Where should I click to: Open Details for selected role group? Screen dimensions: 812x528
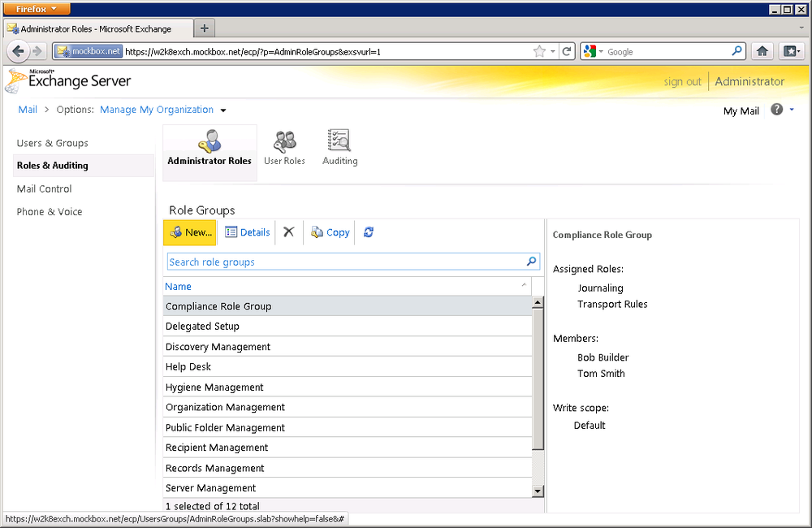[x=248, y=232]
